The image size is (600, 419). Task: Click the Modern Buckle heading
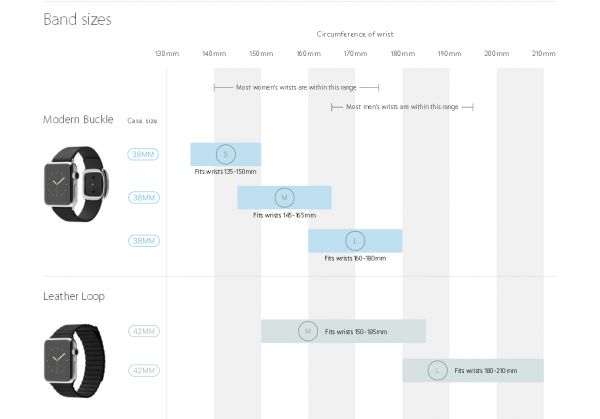pos(78,119)
